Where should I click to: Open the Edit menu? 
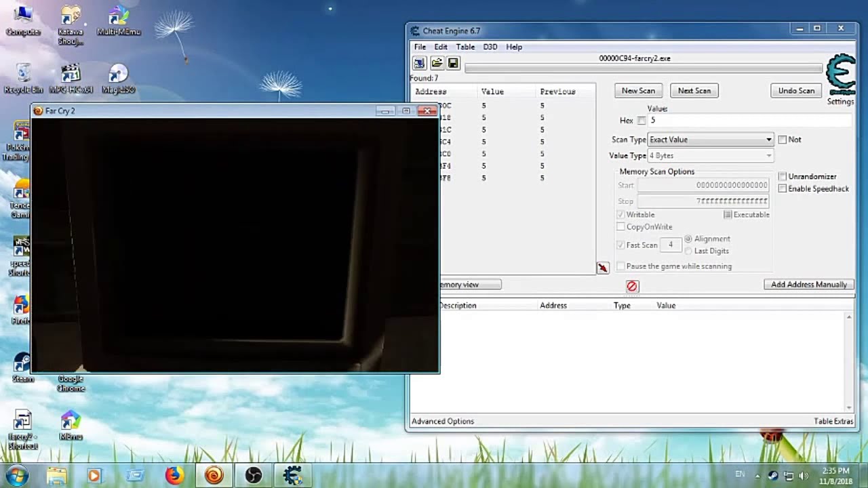coord(441,47)
